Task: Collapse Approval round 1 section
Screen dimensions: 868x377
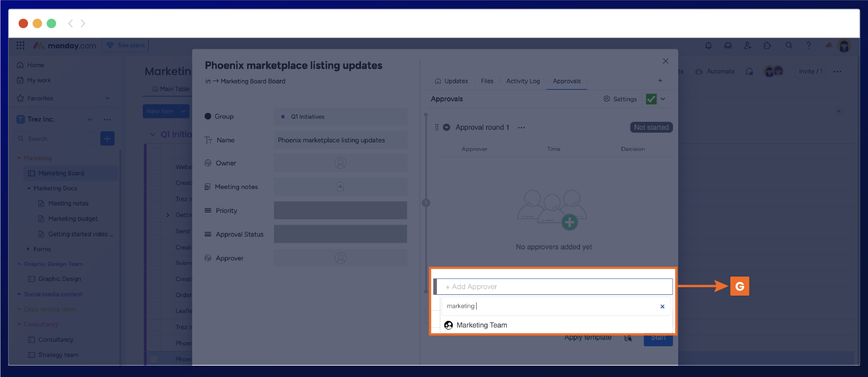Action: [x=446, y=127]
